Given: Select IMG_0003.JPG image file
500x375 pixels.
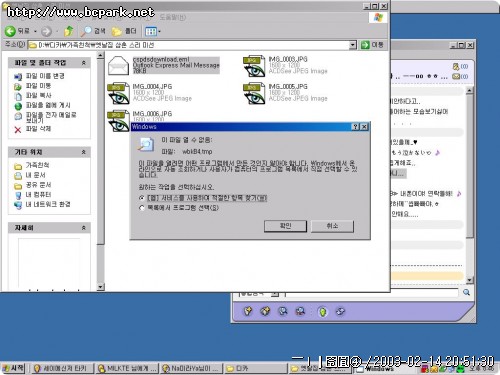Looking at the screenshot, I should click(x=286, y=65).
